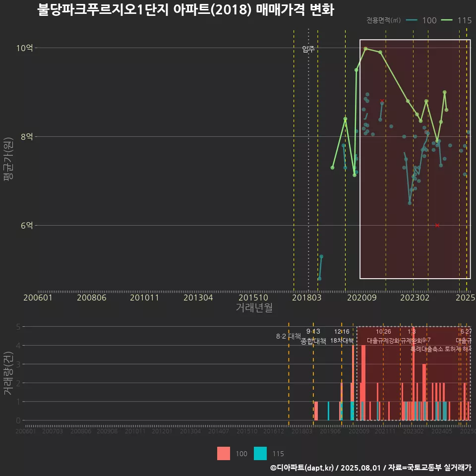The image size is (476, 476).
Task: Click the 규제완화 policy annotation
Action: click(412, 341)
